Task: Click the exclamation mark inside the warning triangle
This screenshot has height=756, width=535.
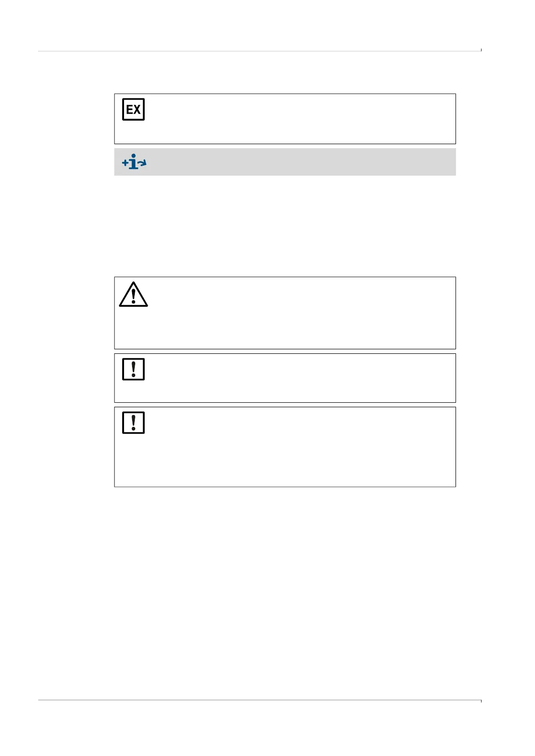Action: tap(133, 297)
